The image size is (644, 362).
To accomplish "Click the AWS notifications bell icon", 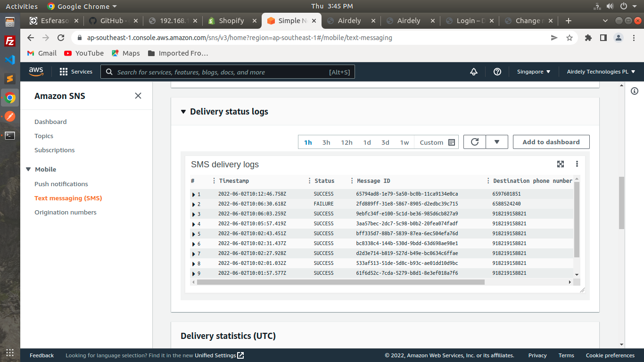I will click(474, 72).
